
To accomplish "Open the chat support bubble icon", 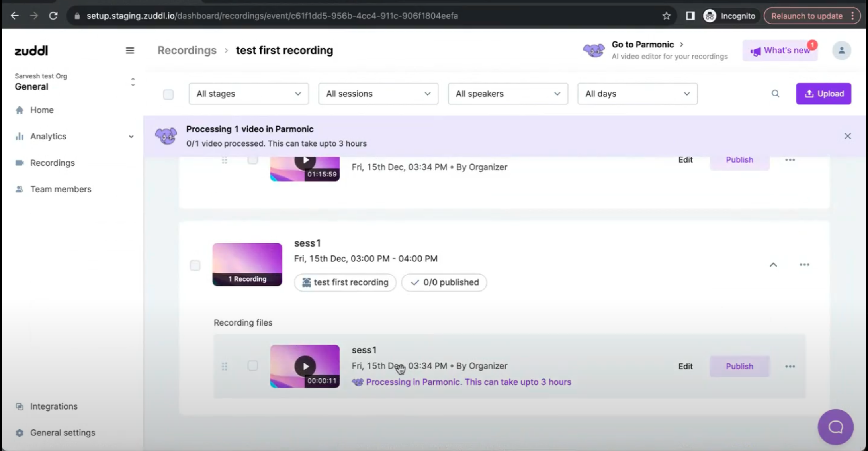I will click(x=835, y=427).
